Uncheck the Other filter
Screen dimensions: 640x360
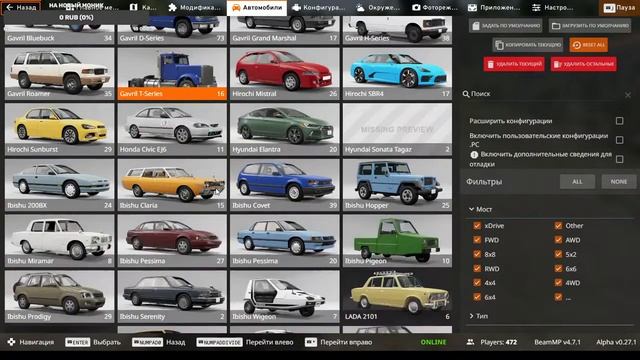coord(558,225)
